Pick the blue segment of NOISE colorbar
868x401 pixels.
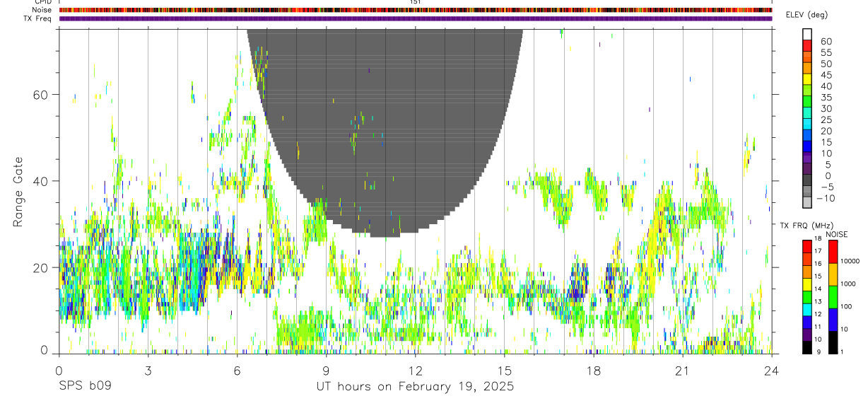point(833,320)
